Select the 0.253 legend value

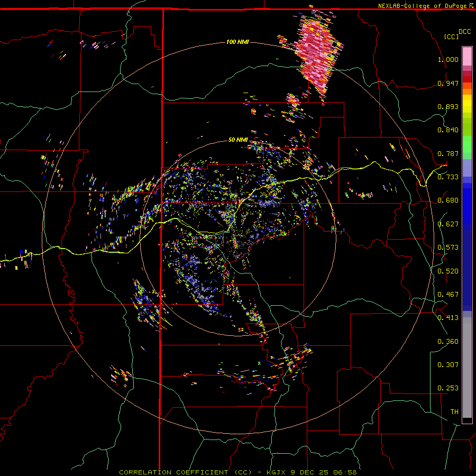(448, 388)
